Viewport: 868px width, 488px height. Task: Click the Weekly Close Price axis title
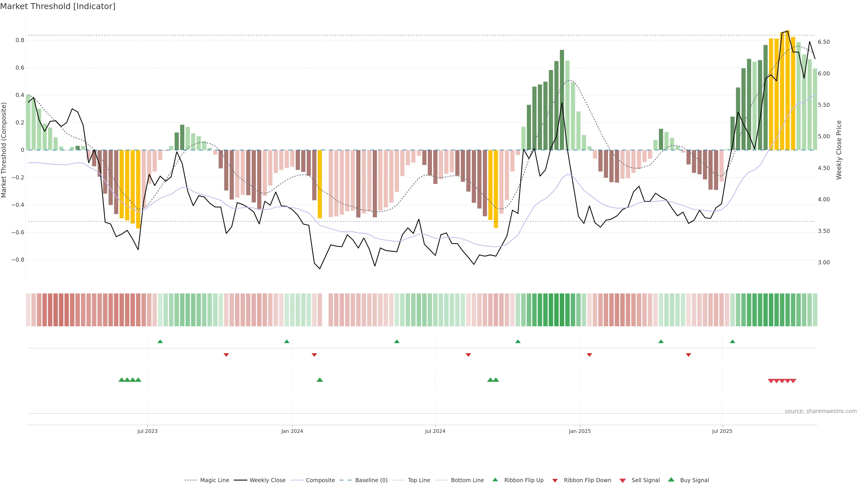[839, 150]
